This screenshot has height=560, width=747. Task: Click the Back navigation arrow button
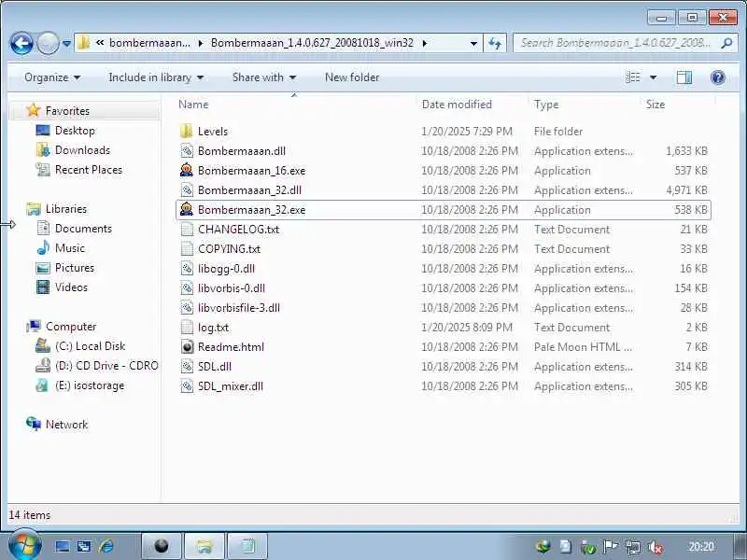coord(21,43)
